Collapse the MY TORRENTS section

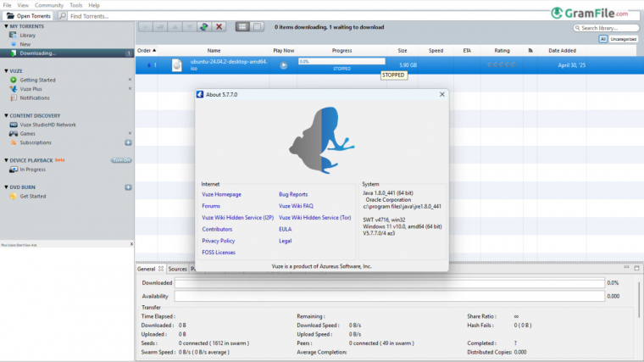click(x=5, y=27)
